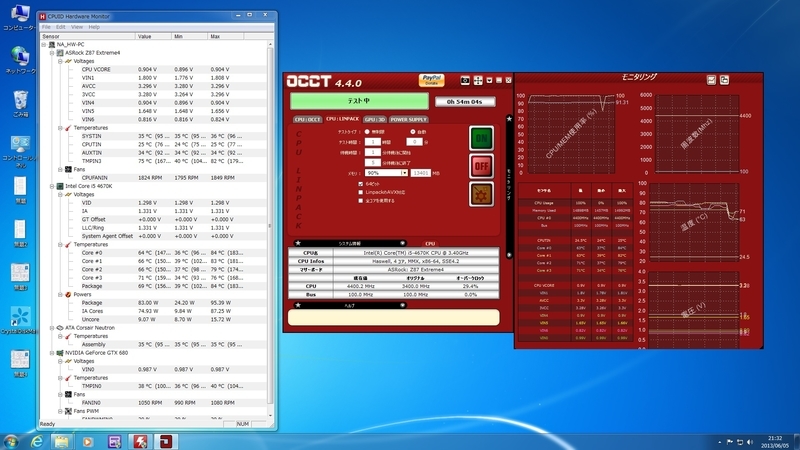The width and height of the screenshot is (800, 450).
Task: Open the Recycle Bin desktop icon
Action: (20, 104)
